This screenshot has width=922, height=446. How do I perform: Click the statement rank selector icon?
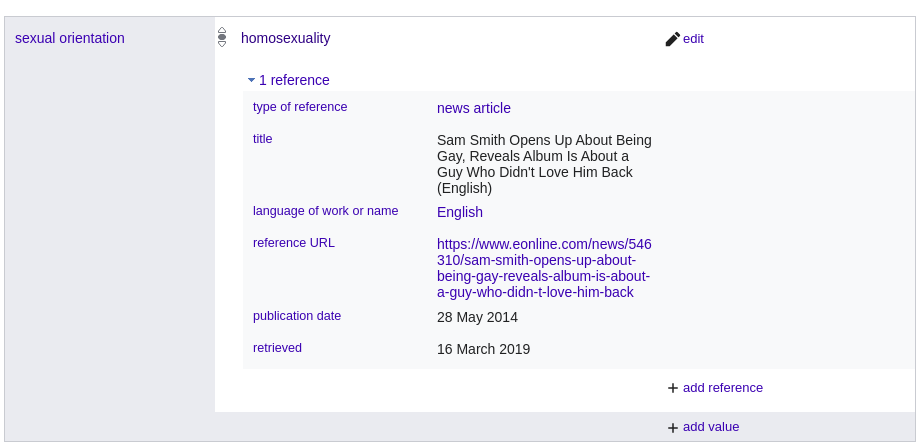(x=222, y=38)
